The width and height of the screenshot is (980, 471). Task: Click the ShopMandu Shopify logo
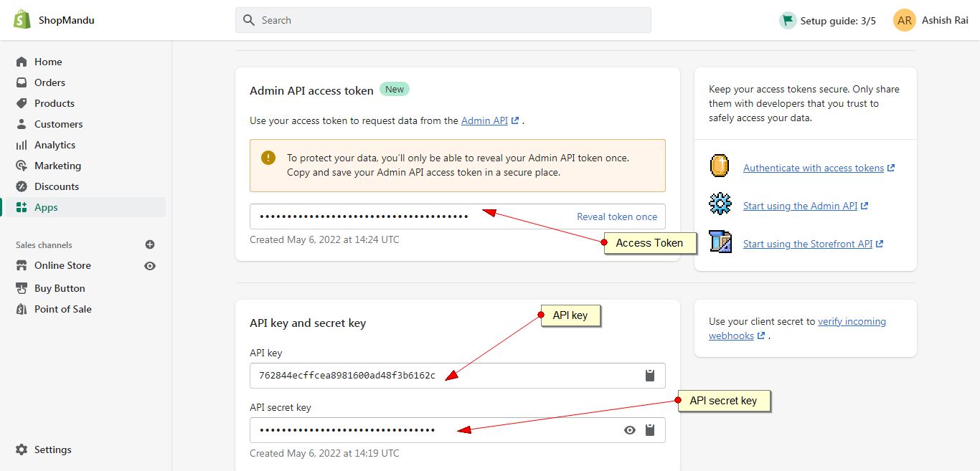(22, 20)
